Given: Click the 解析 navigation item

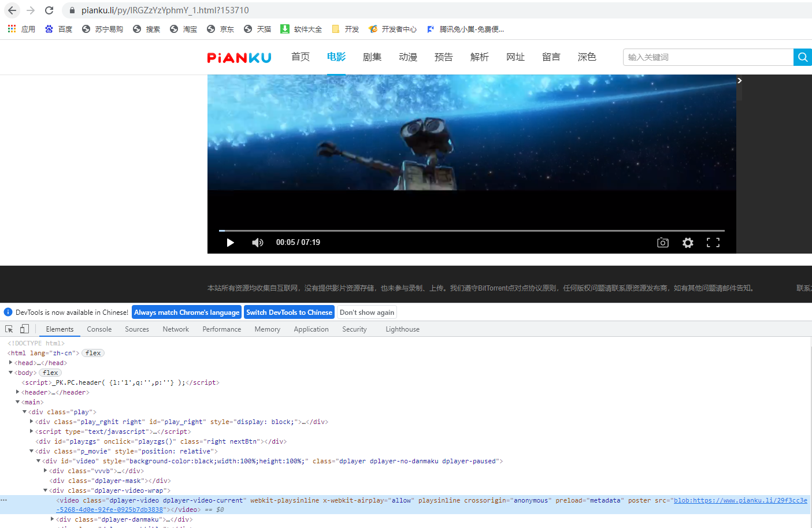Looking at the screenshot, I should (x=480, y=57).
